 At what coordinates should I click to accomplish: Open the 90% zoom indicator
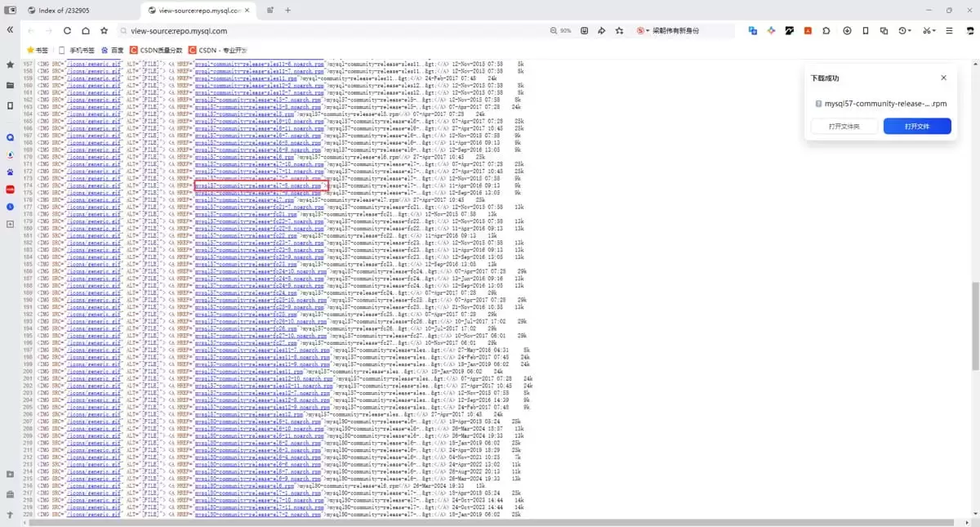561,30
